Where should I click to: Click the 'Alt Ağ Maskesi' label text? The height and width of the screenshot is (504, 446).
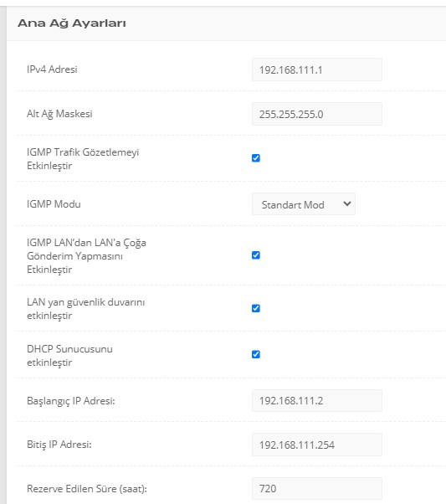click(x=59, y=114)
